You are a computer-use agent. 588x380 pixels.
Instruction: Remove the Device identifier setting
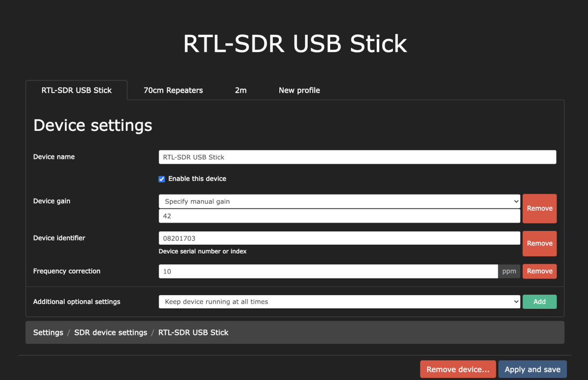click(539, 244)
